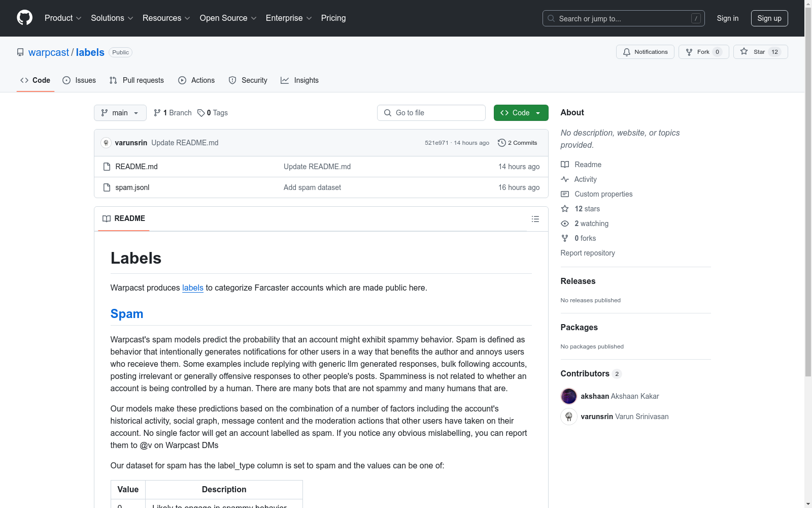Viewport: 812px width, 508px height.
Task: Click the book icon next to Readme
Action: pyautogui.click(x=565, y=165)
